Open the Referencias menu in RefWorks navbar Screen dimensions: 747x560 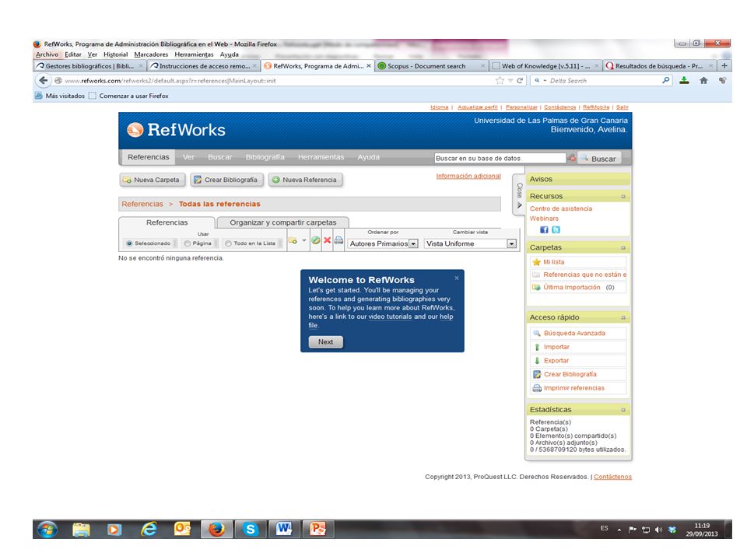[148, 157]
